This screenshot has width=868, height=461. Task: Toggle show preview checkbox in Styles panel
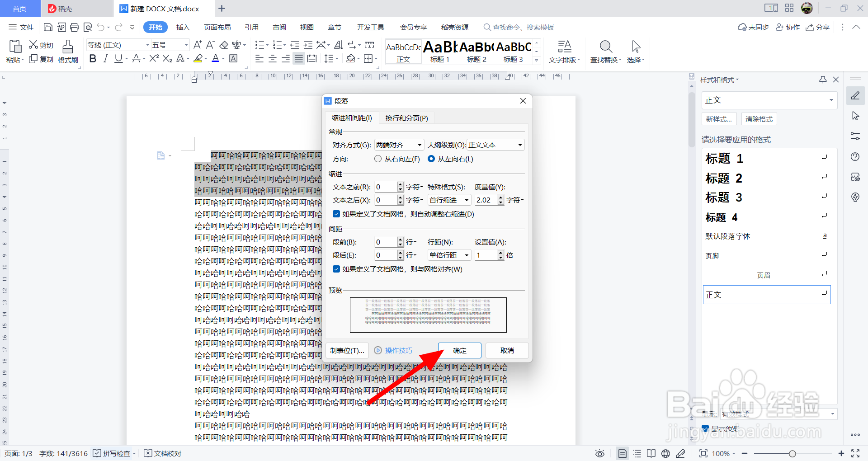pos(705,428)
